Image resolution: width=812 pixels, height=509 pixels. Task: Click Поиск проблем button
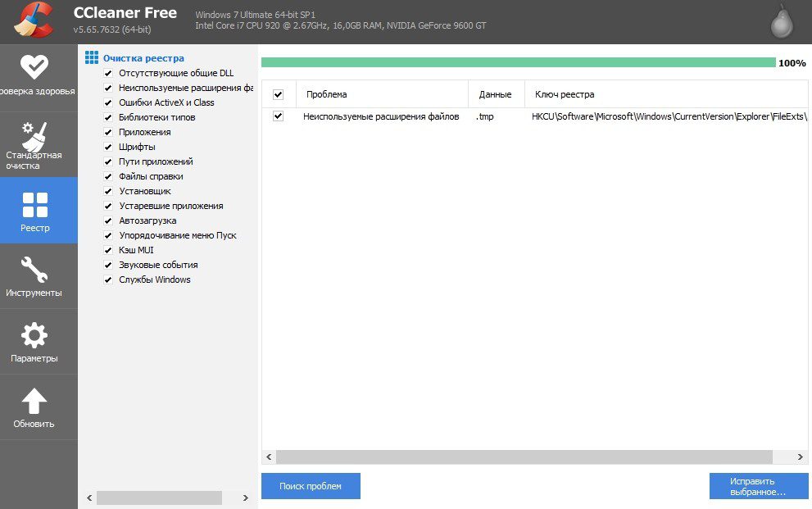pyautogui.click(x=311, y=486)
